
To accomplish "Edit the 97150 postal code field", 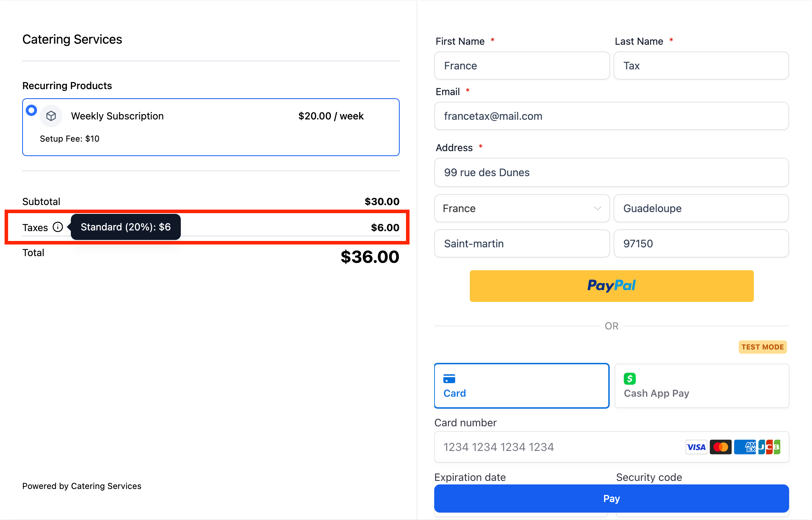I will click(701, 243).
